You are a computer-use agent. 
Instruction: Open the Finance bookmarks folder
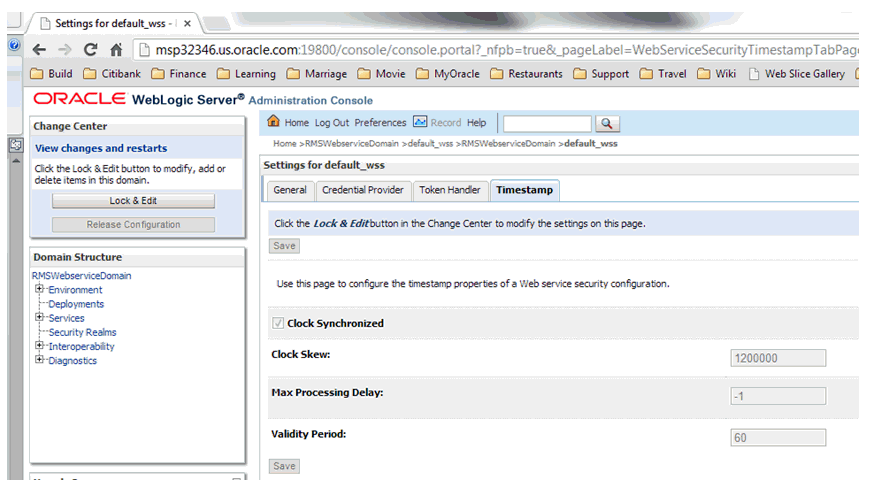(178, 74)
